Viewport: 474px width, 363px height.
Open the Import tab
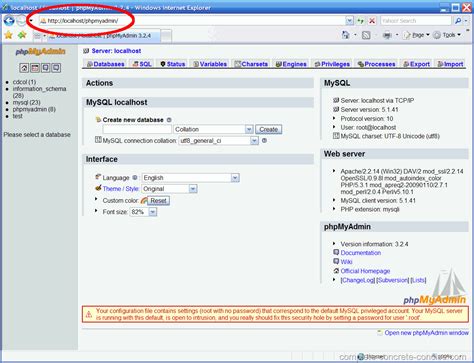pos(450,64)
